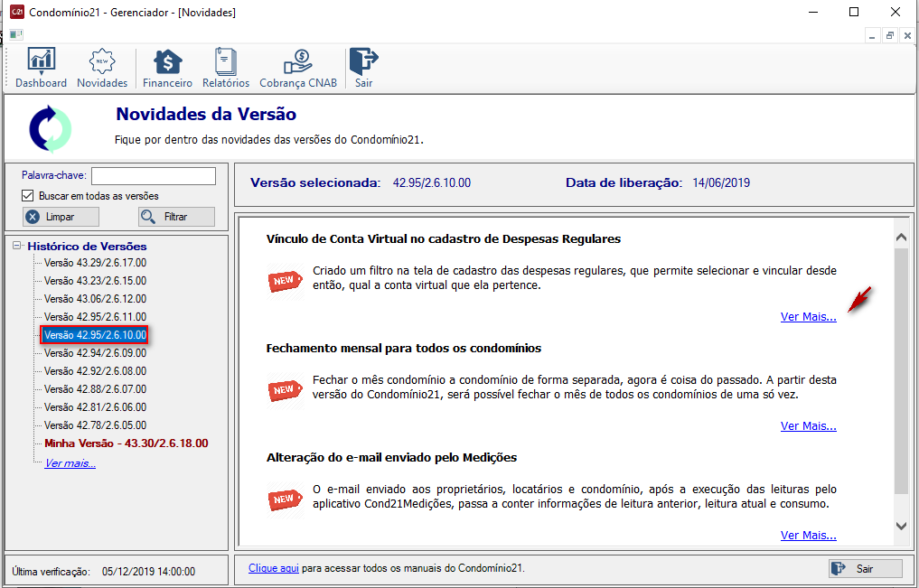Screen dimensions: 919x588
Task: Select Versão 42.78/2.6.05.00
Action: click(96, 425)
